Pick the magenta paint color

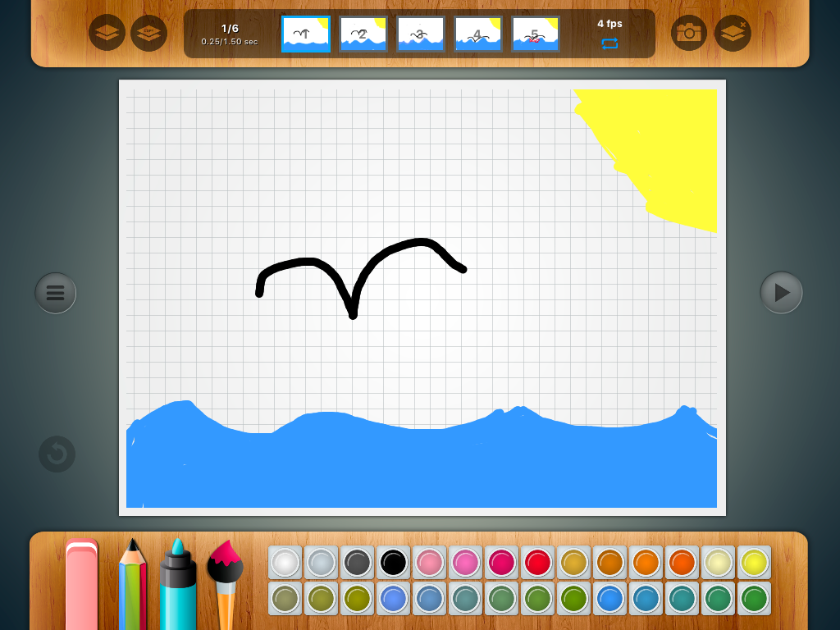coord(501,563)
